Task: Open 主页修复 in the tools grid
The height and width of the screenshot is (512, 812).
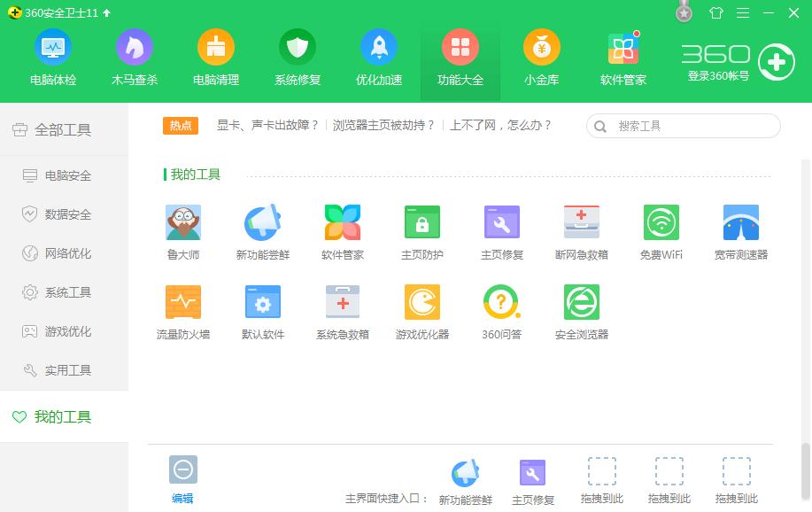Action: [x=502, y=232]
